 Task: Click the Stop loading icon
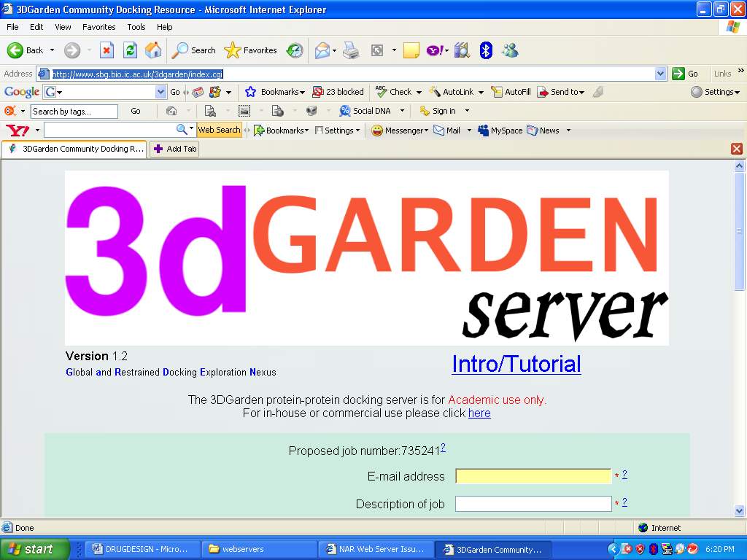[107, 50]
